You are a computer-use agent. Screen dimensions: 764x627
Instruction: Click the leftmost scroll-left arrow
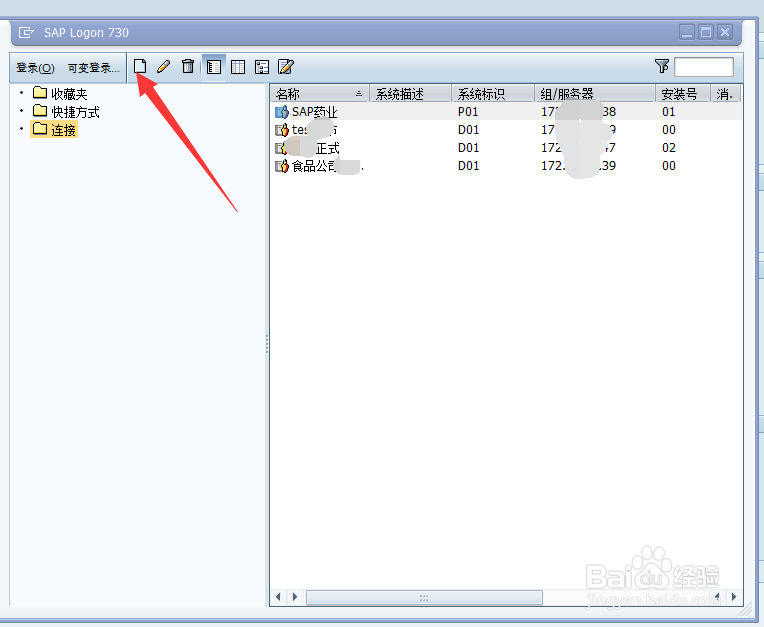click(278, 597)
